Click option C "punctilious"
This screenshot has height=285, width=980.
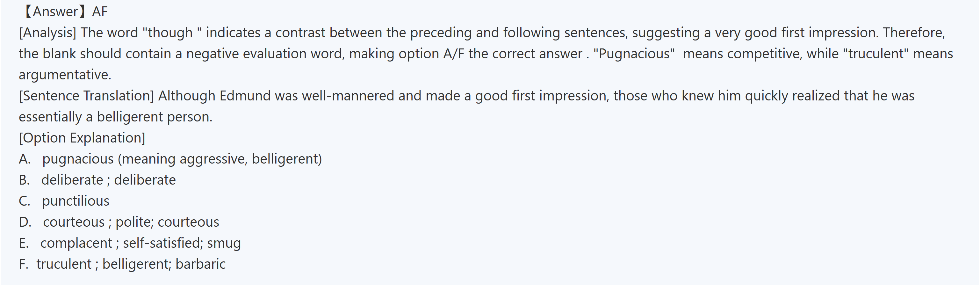[x=75, y=201]
